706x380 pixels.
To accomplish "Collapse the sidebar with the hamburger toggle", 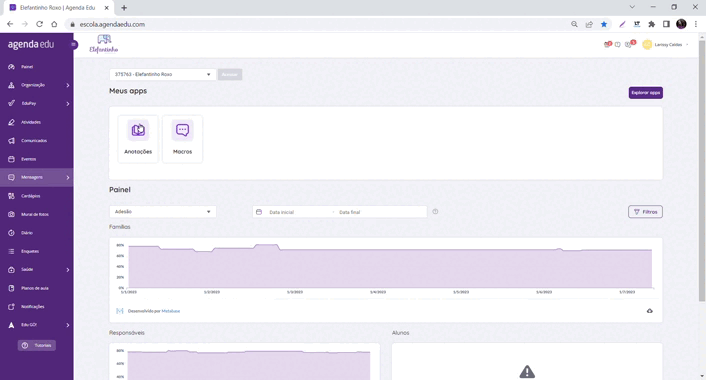I will click(74, 45).
